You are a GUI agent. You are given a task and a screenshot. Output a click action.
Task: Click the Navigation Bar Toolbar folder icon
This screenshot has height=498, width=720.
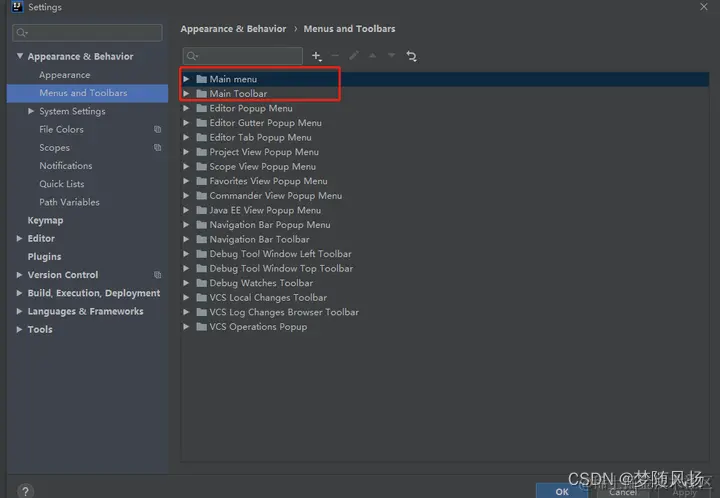pyautogui.click(x=202, y=239)
